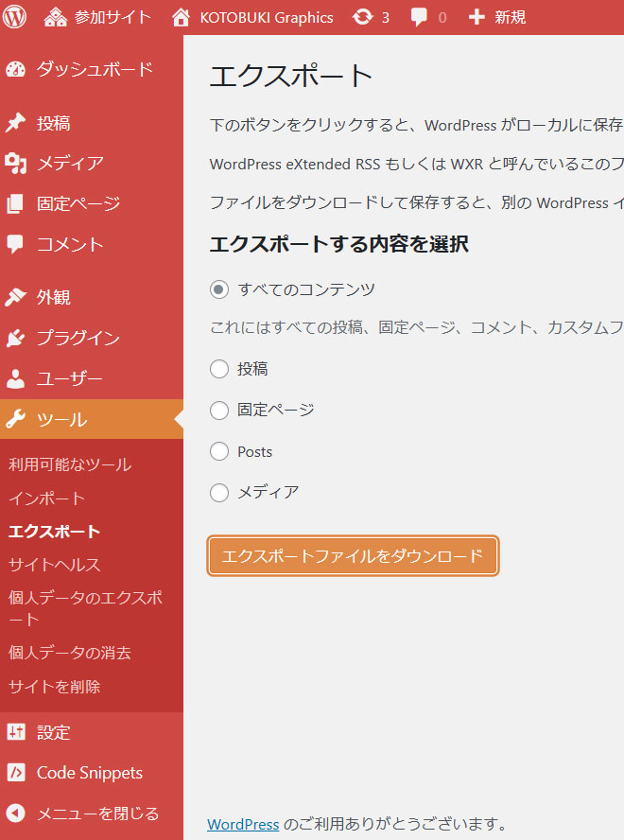The width and height of the screenshot is (624, 840).
Task: Click the 投稿 pushpin icon
Action: pos(16,123)
